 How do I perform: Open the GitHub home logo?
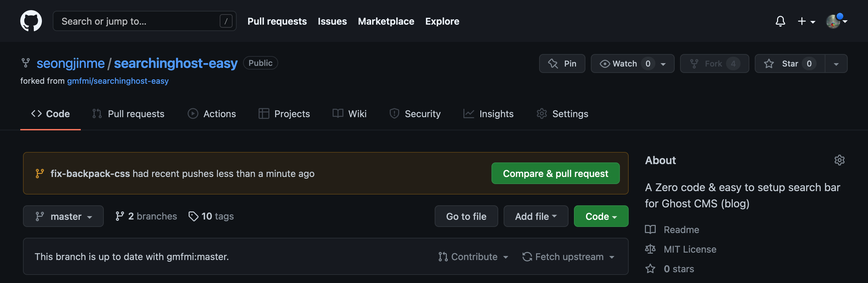pyautogui.click(x=31, y=21)
